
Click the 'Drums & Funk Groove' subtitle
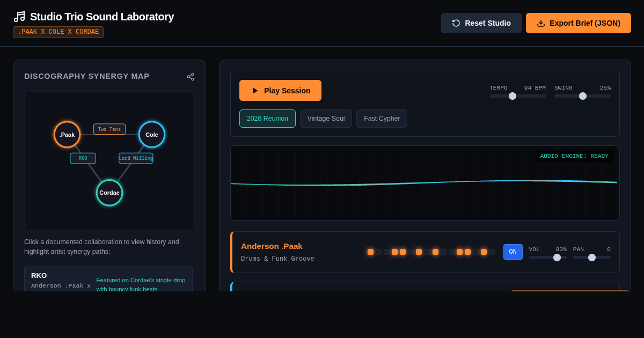(277, 259)
